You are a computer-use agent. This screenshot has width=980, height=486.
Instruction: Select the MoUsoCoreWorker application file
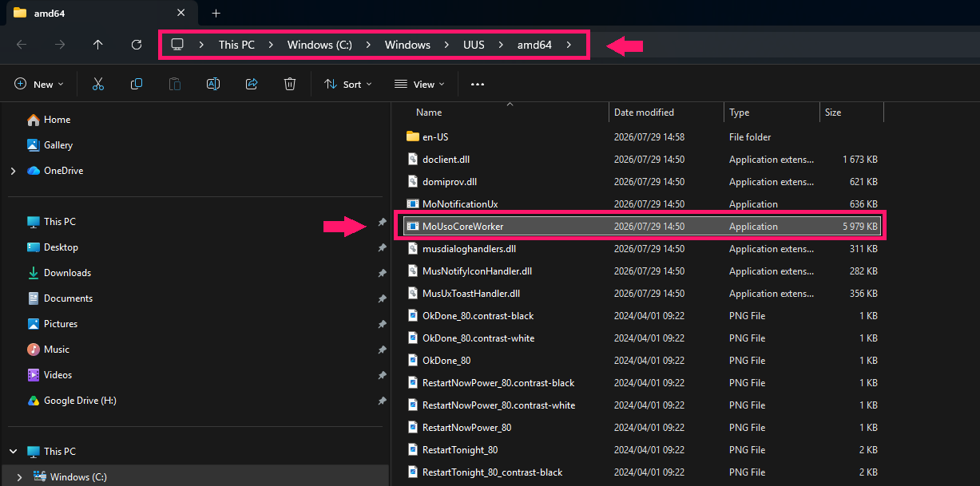click(x=642, y=226)
